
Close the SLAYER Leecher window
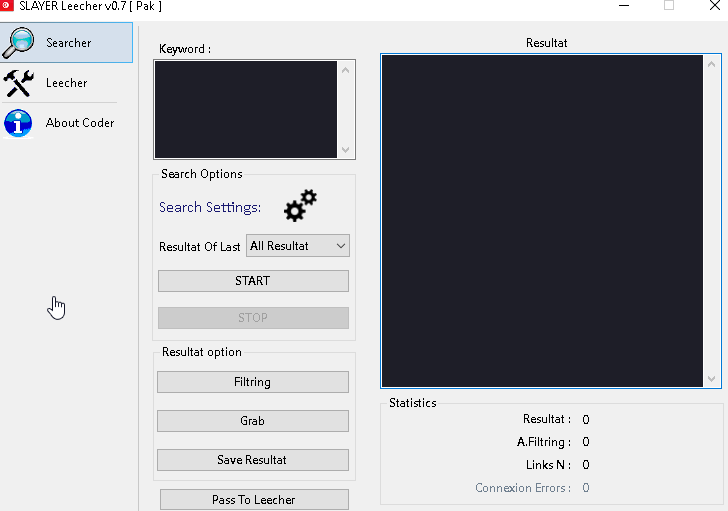pos(715,6)
